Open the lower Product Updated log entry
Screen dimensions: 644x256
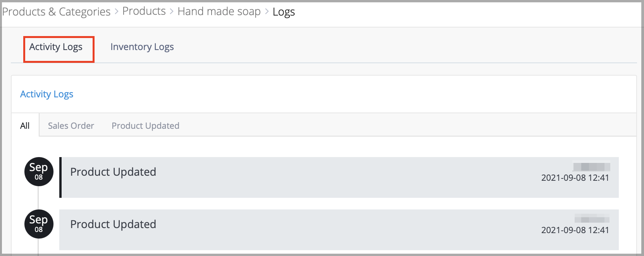point(339,230)
